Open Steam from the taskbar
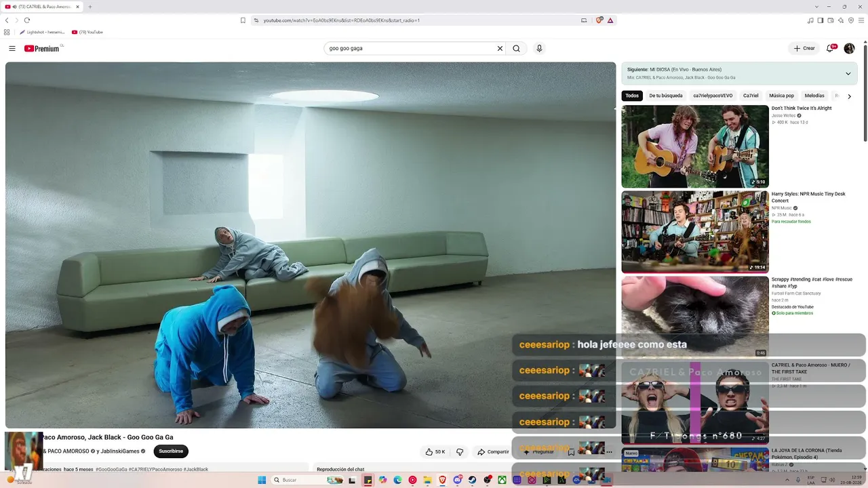 click(x=472, y=480)
